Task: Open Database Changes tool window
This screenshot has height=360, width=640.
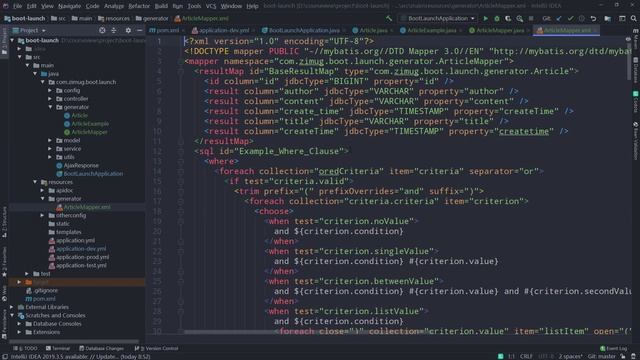Action: (x=101, y=348)
